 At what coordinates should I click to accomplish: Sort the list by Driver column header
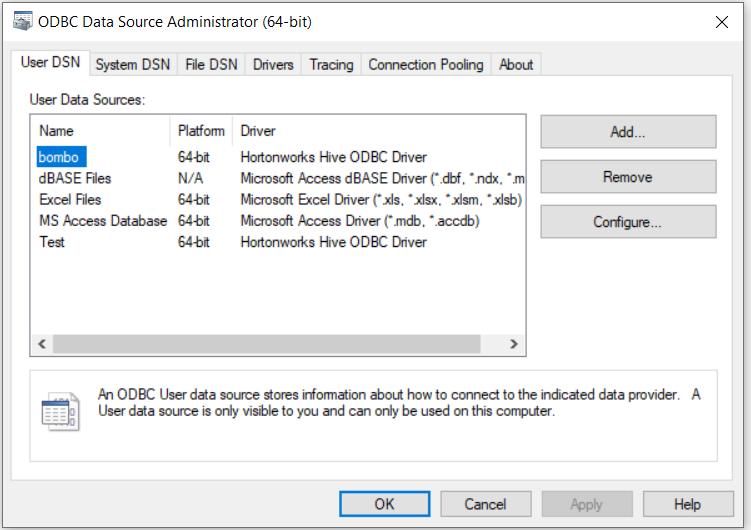258,131
